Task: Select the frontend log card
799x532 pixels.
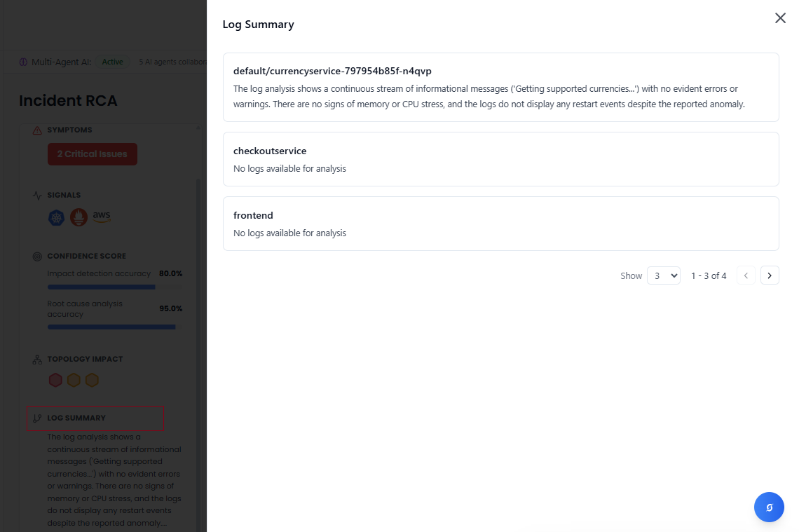Action: 500,224
